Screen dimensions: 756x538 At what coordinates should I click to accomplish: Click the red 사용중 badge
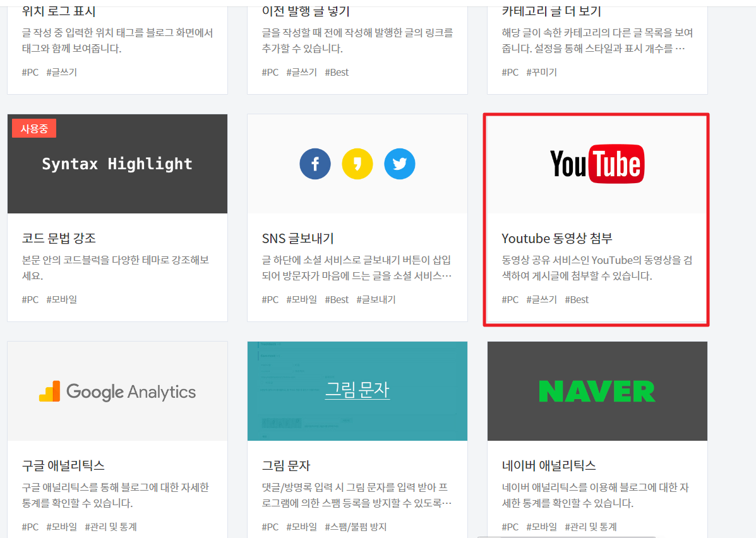pyautogui.click(x=34, y=129)
